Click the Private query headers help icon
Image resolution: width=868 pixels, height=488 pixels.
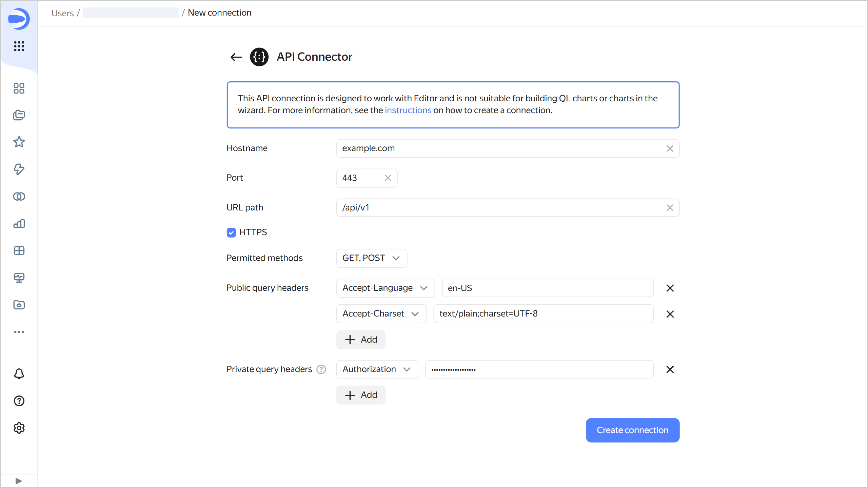point(321,369)
